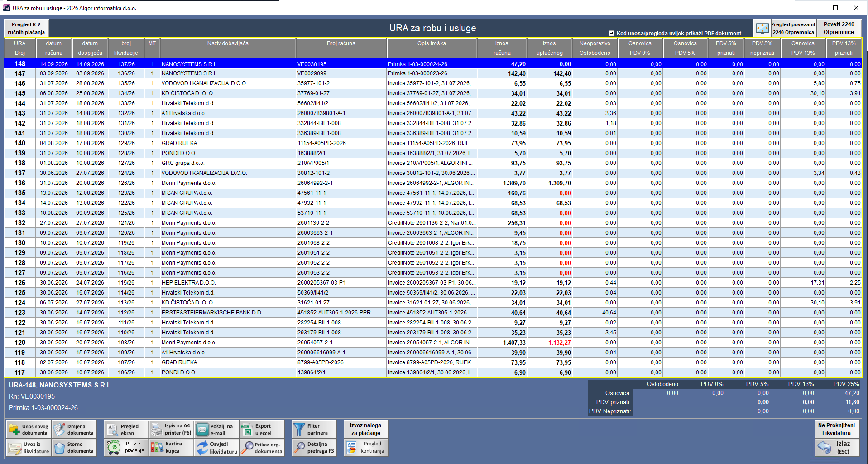Click invoice number 'VE0030195' in selected row
The image size is (868, 464).
click(341, 64)
